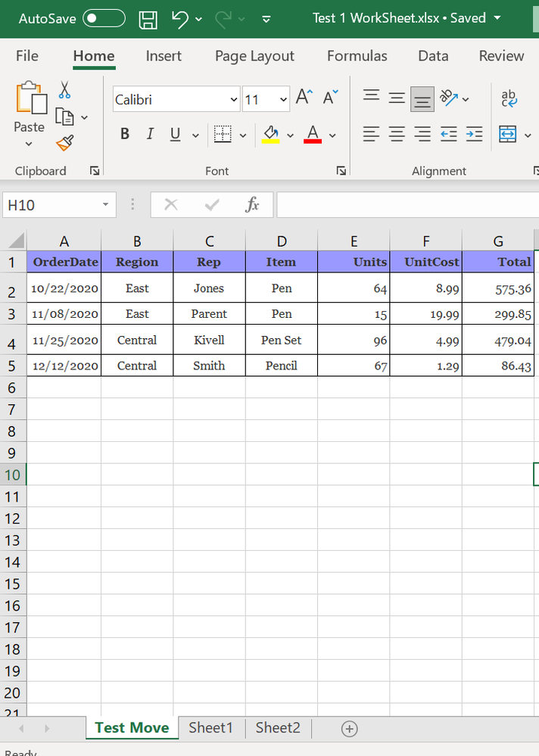This screenshot has height=756, width=539.
Task: Click the Undo arrow icon
Action: 180,19
